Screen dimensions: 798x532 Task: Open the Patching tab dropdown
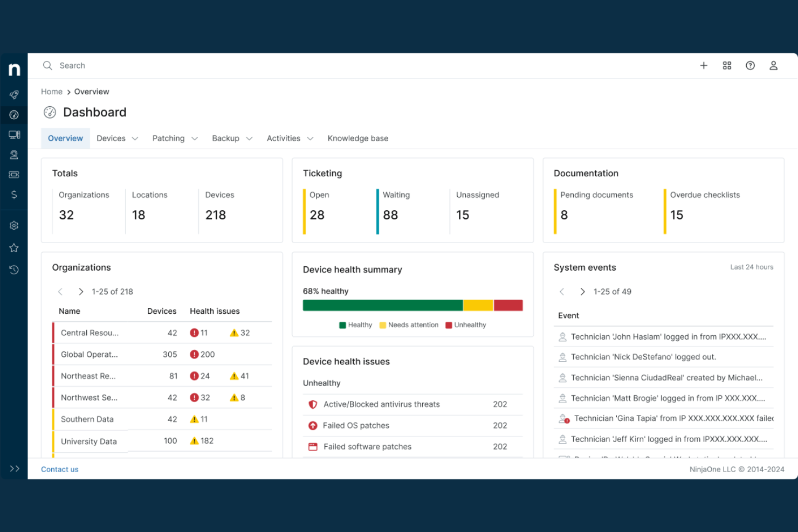175,138
